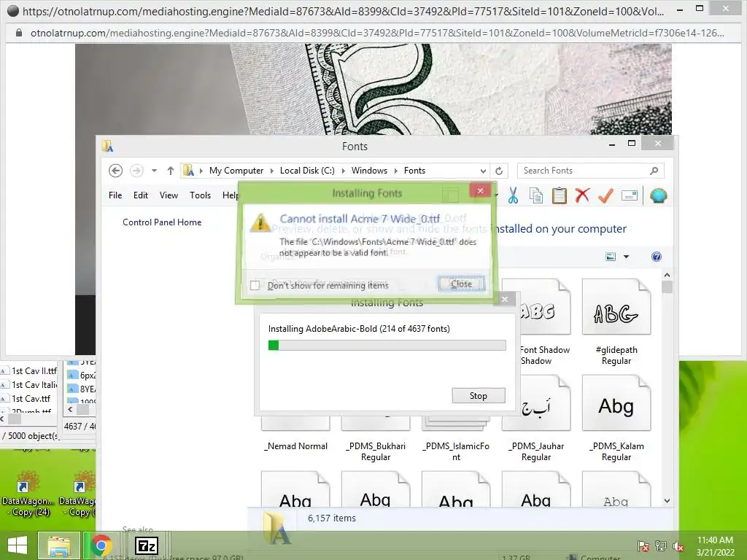Click the scroll up arrow in the fonts list
Image resolution: width=747 pixels, height=560 pixels.
click(x=667, y=275)
